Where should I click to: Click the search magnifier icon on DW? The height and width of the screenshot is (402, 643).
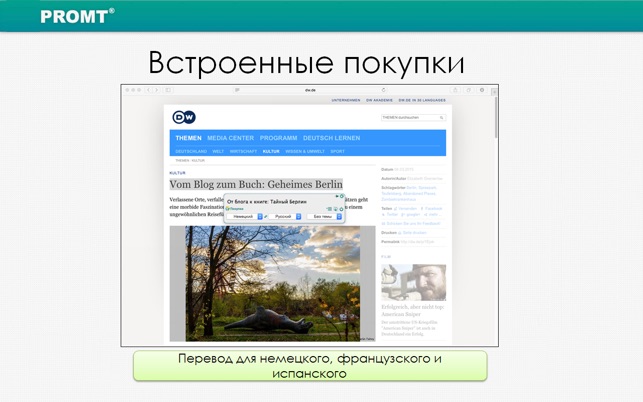442,117
